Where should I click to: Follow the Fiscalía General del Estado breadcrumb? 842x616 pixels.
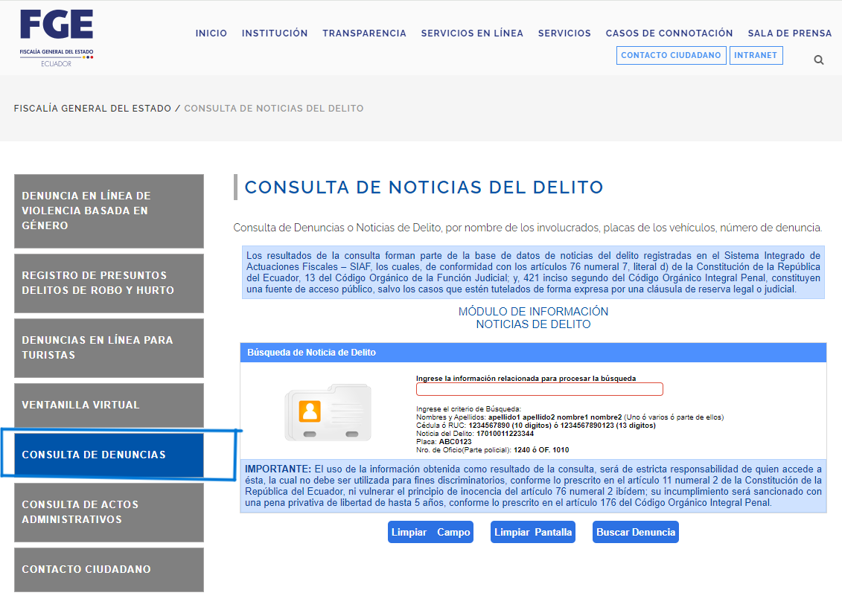92,109
